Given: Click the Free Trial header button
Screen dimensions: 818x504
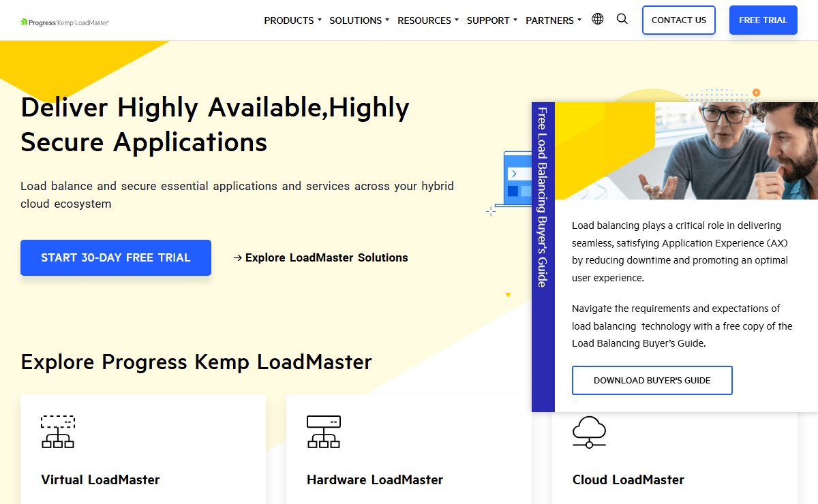Looking at the screenshot, I should (763, 20).
